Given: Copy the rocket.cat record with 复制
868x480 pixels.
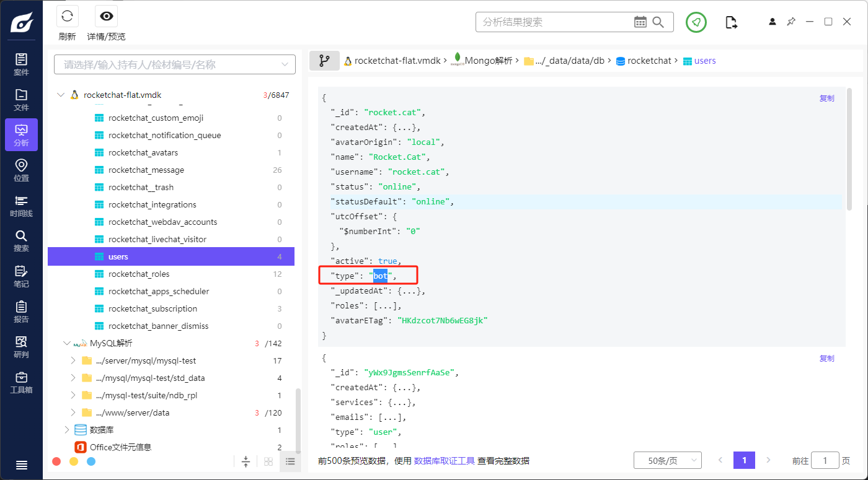Looking at the screenshot, I should tap(826, 98).
